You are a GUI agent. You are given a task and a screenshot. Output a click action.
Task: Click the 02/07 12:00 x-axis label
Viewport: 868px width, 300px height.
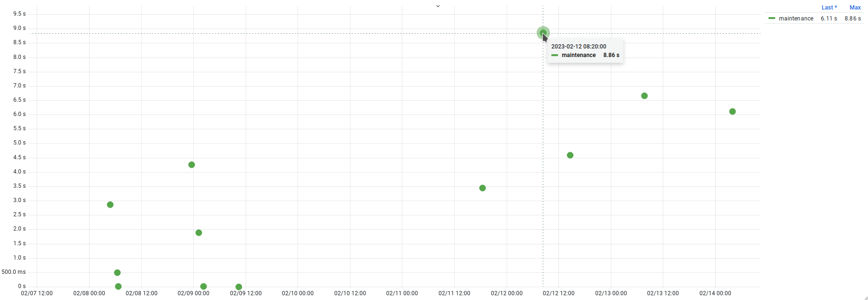(37, 293)
